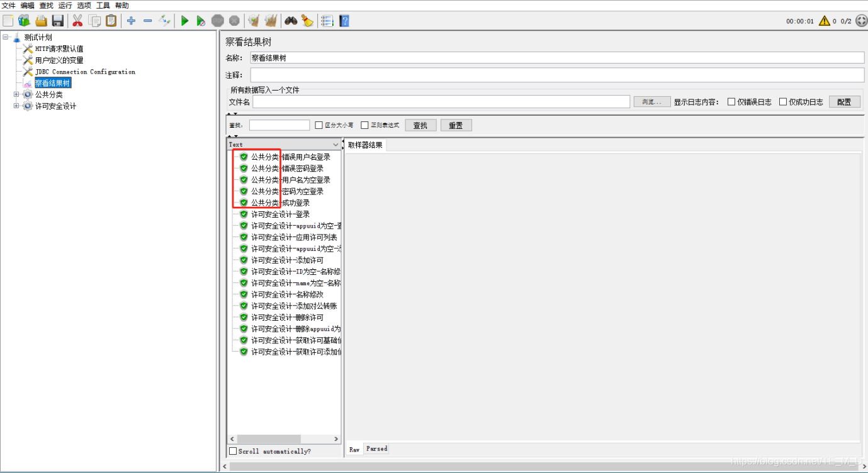Enable the 仅错误日志 checkbox
This screenshot has height=473, width=868.
click(731, 102)
